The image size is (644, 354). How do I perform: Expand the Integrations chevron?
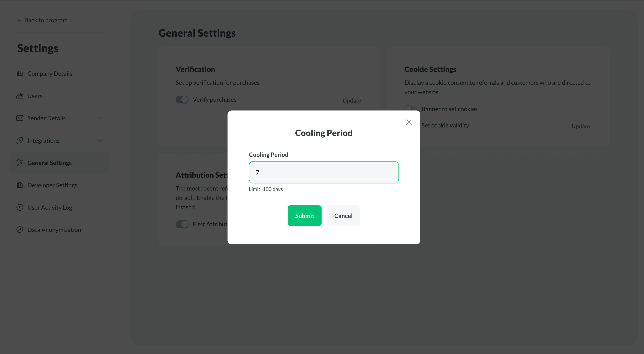pos(99,141)
